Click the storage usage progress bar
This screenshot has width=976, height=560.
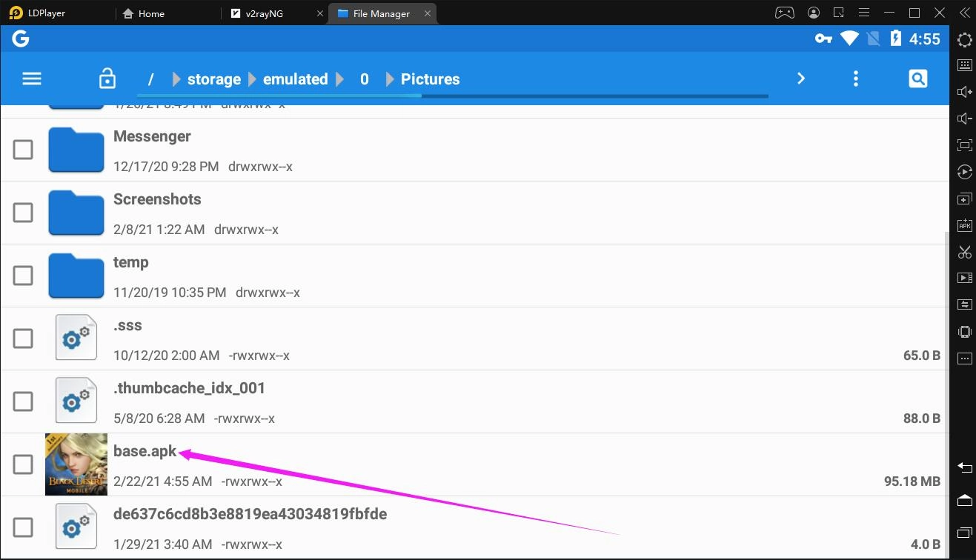[451, 95]
